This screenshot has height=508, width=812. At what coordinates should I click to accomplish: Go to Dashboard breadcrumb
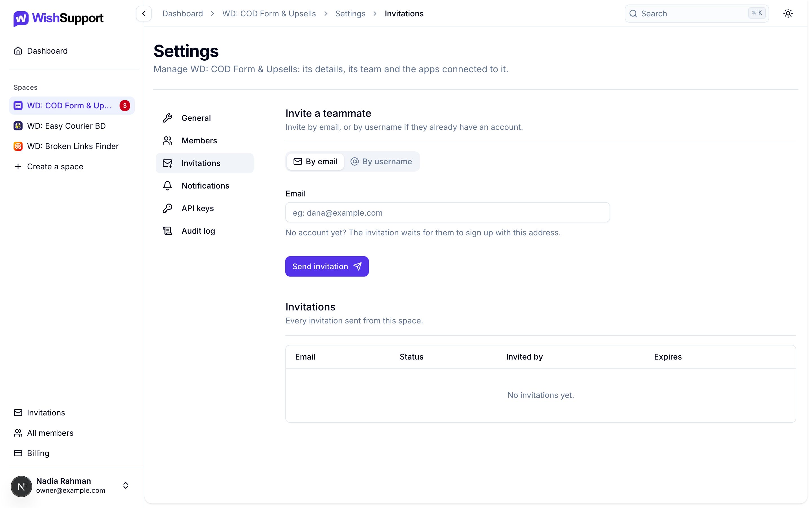(182, 14)
